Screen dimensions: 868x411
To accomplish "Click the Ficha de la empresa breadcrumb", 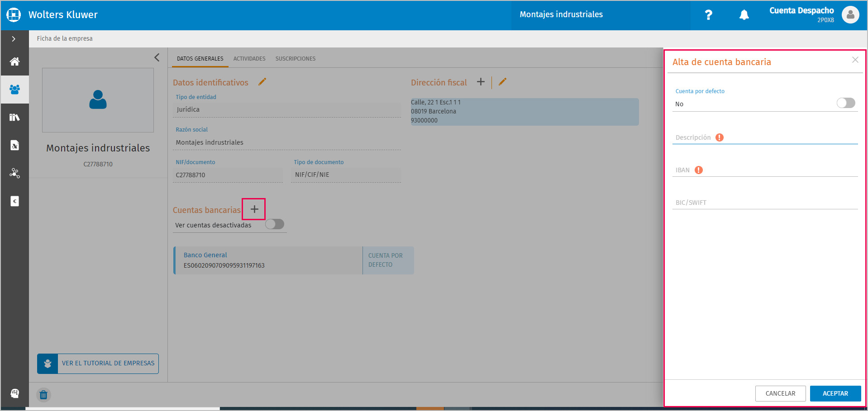I will pos(65,38).
